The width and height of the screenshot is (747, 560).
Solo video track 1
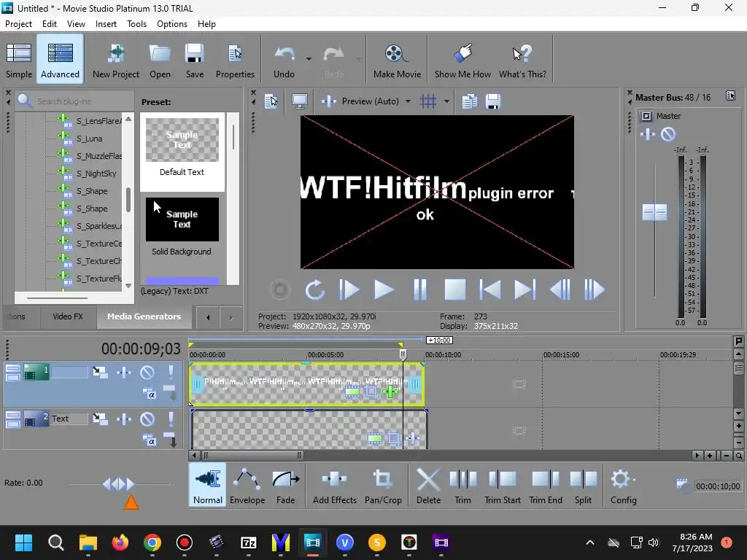pyautogui.click(x=171, y=372)
